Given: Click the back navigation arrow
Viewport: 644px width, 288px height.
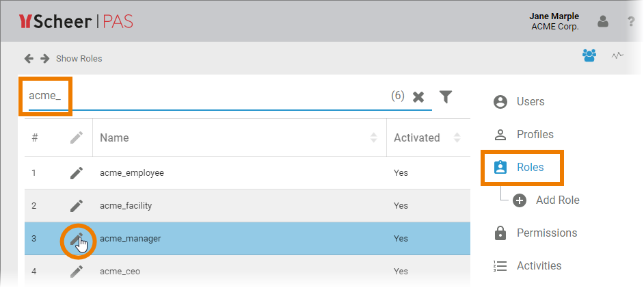Looking at the screenshot, I should [x=29, y=58].
